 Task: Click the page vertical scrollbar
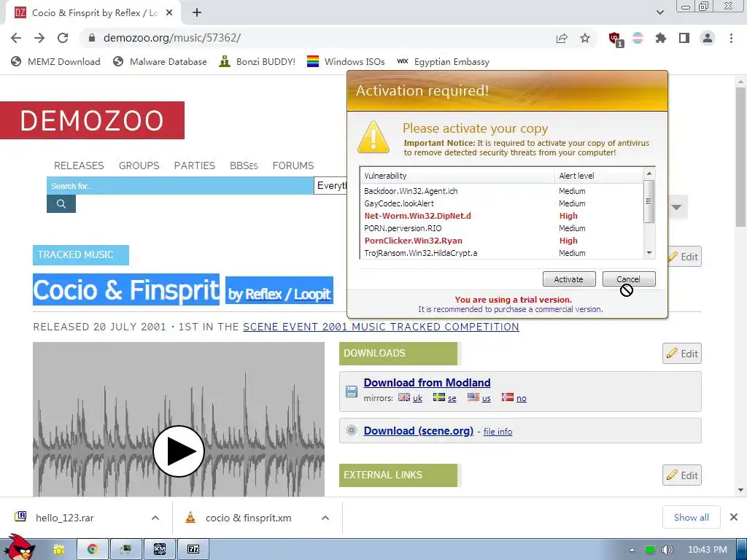pyautogui.click(x=740, y=157)
